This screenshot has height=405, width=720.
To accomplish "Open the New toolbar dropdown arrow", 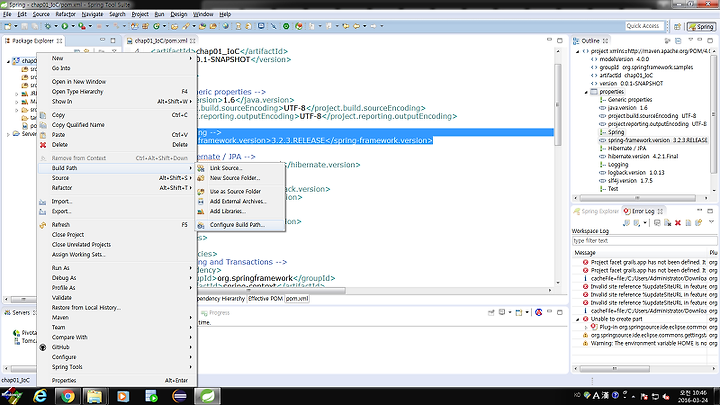I will (16, 26).
